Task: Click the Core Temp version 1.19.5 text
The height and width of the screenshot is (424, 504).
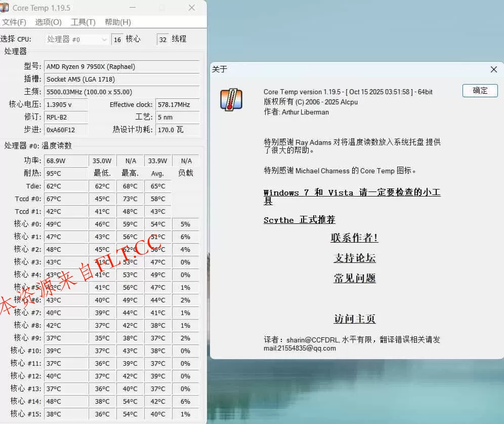Action: point(348,92)
